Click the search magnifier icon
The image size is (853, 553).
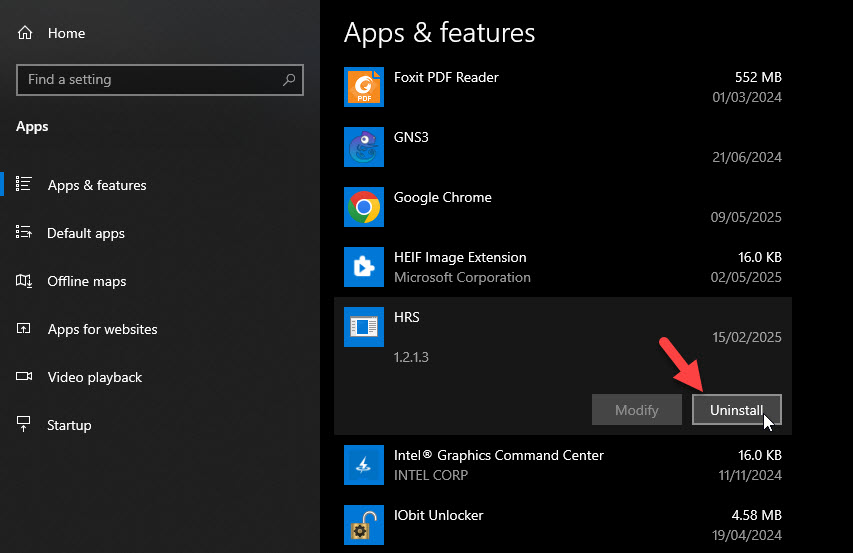click(x=289, y=79)
